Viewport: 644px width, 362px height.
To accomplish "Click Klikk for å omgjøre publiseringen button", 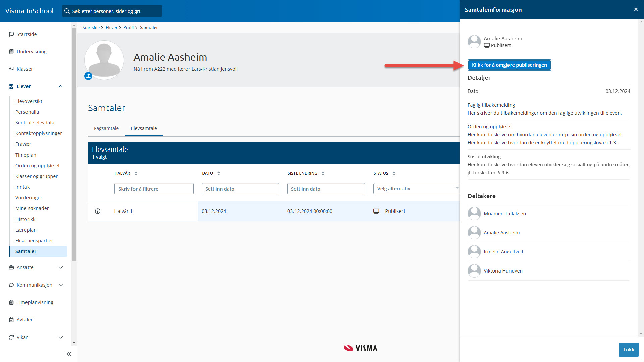I will click(509, 65).
